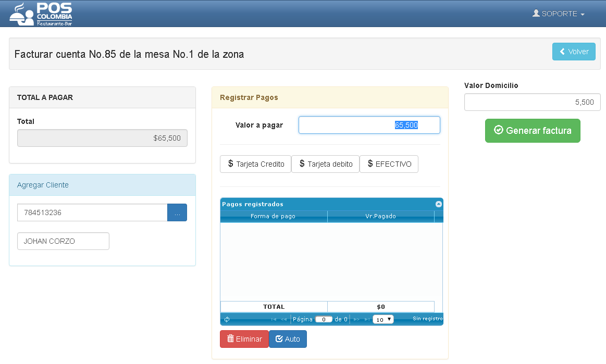Viewport: 606px width, 364px height.
Task: Click the Auto button with checkmark
Action: pyautogui.click(x=288, y=339)
